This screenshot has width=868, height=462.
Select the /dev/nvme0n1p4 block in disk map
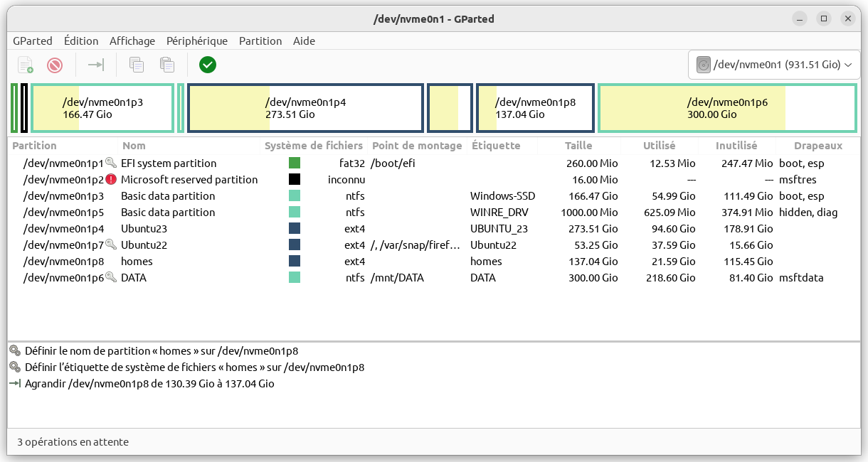coord(305,108)
